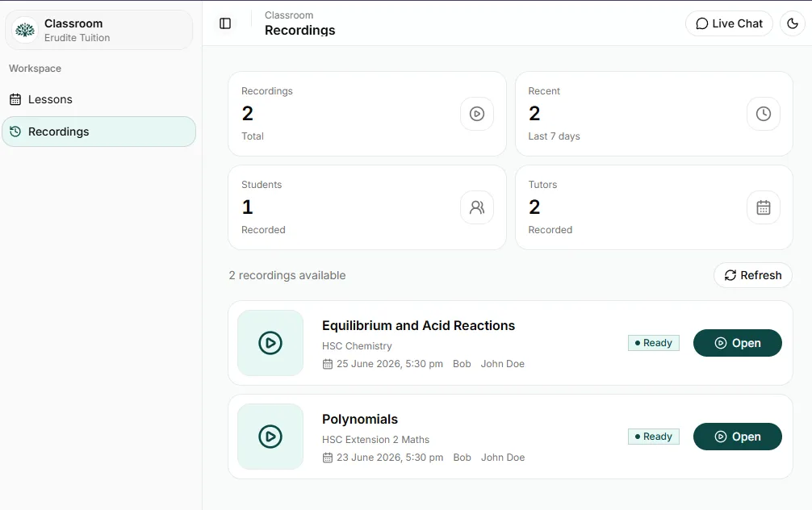
Task: Click Equilibrium and Acid Reactions play thumbnail
Action: pyautogui.click(x=270, y=343)
